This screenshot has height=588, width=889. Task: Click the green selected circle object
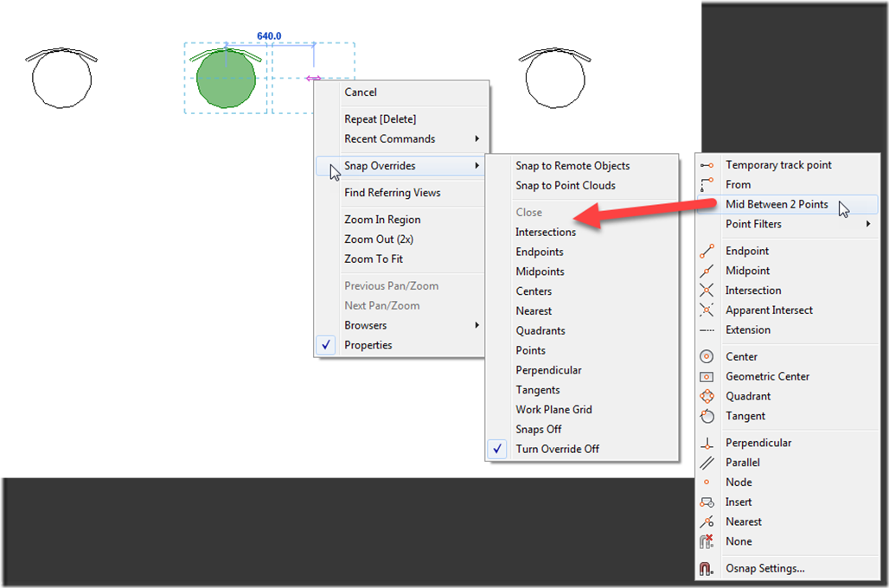coord(226,80)
